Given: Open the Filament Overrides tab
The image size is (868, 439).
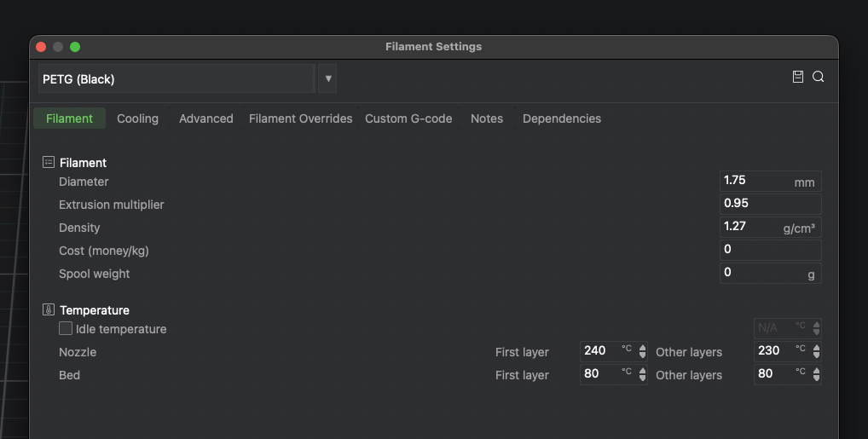Looking at the screenshot, I should 301,118.
